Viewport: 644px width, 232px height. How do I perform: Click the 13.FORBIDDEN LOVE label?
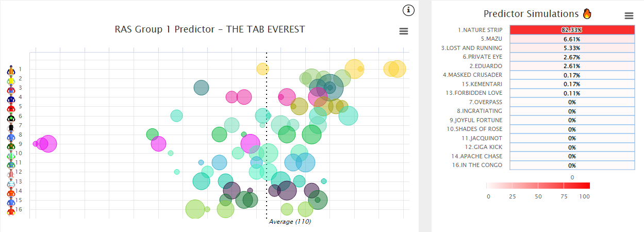click(x=474, y=93)
